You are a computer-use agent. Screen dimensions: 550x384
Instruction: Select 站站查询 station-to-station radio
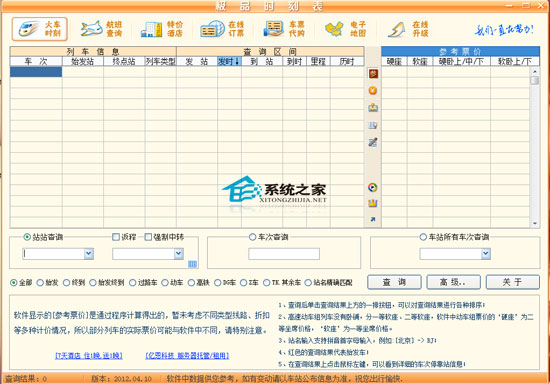pyautogui.click(x=27, y=237)
